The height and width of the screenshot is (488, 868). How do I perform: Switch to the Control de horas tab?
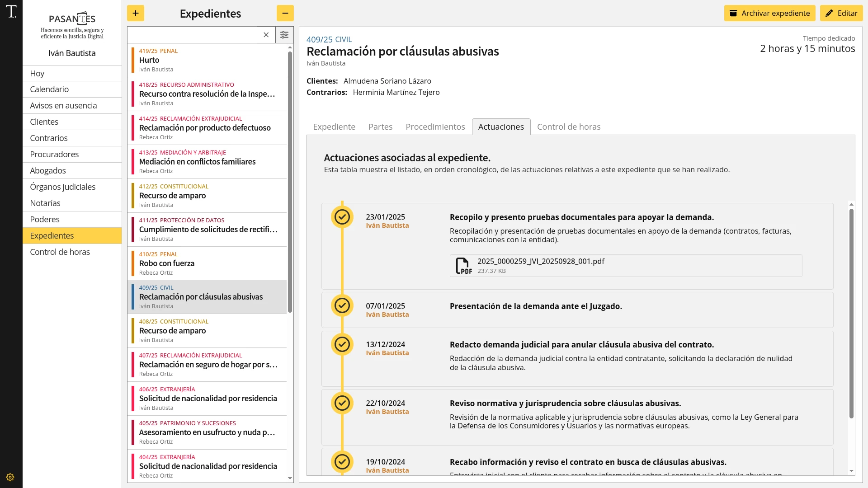click(568, 127)
